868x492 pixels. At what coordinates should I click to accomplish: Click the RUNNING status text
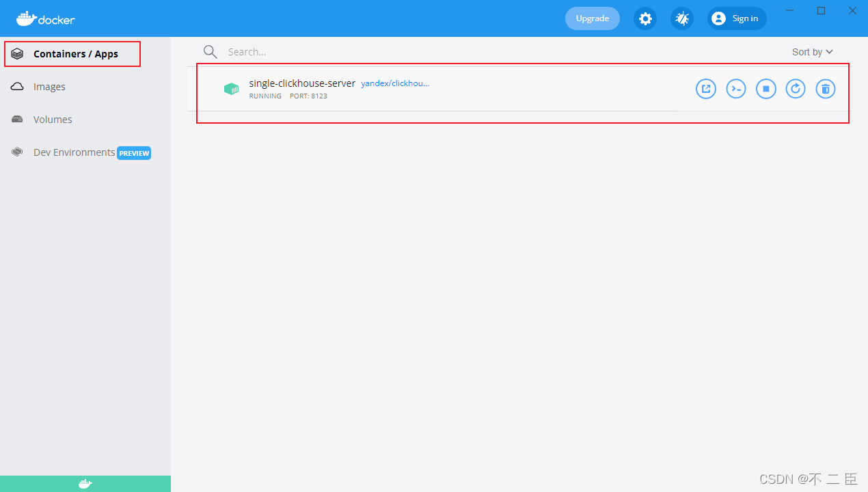[x=265, y=96]
